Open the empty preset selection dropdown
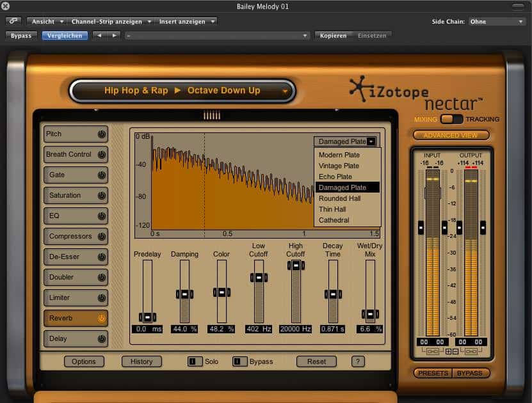Viewport: 532px width, 403px height. (217, 35)
